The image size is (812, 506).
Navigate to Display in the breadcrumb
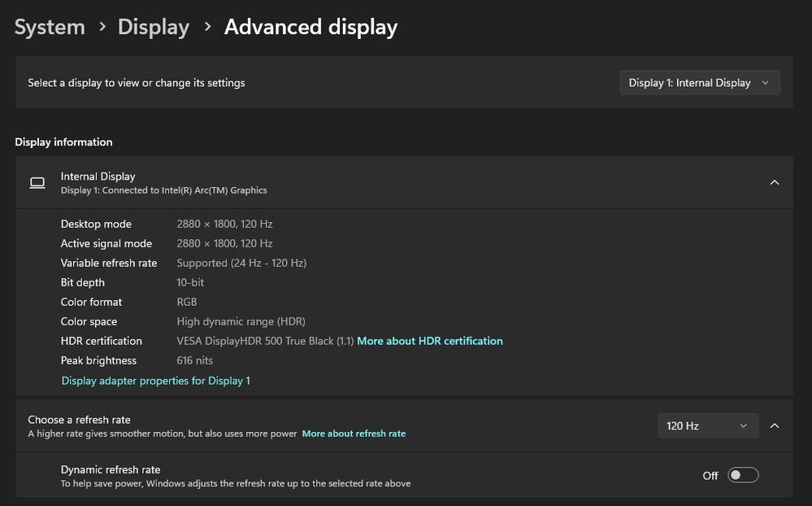pos(153,27)
